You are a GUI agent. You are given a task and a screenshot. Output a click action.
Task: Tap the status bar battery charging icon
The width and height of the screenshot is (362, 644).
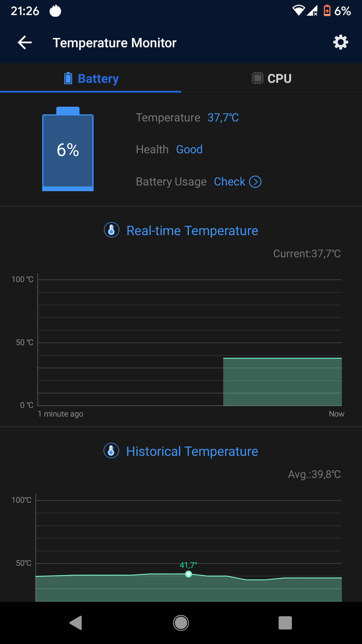(x=327, y=11)
